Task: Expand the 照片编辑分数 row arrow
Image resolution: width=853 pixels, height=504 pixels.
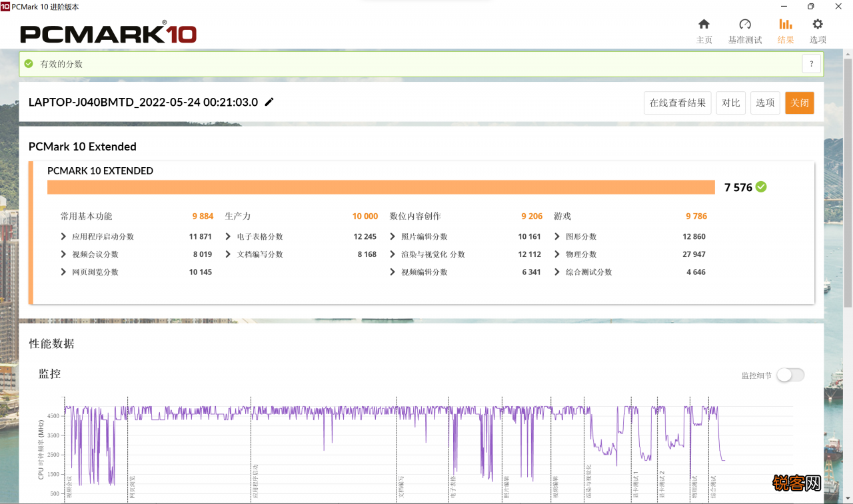Action: [x=393, y=236]
